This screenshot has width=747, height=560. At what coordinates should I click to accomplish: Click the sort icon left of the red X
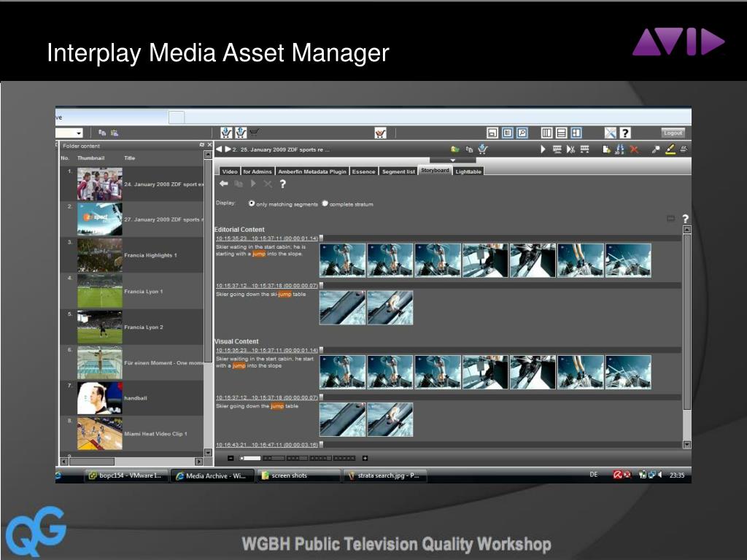point(620,149)
